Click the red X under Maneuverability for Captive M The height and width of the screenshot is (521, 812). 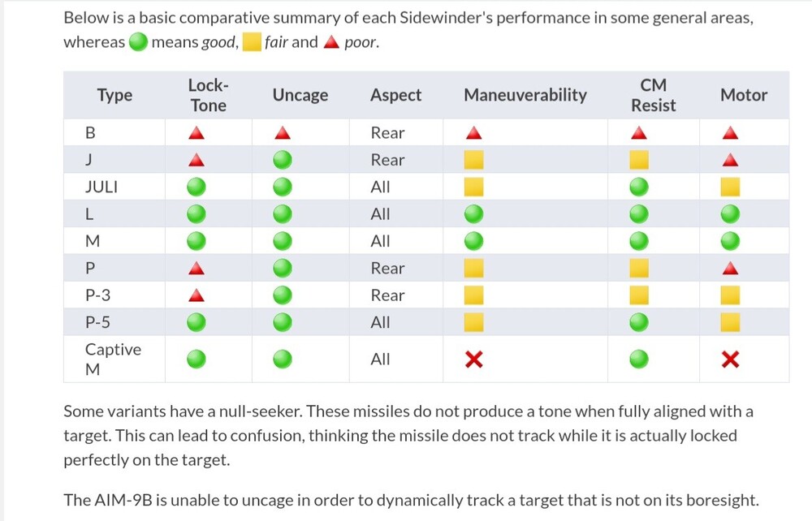point(474,360)
